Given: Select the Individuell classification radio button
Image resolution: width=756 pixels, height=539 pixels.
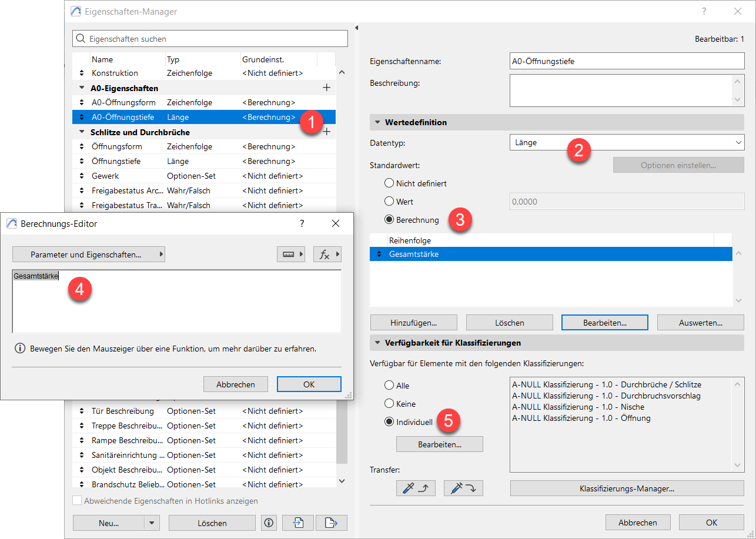Looking at the screenshot, I should click(389, 422).
